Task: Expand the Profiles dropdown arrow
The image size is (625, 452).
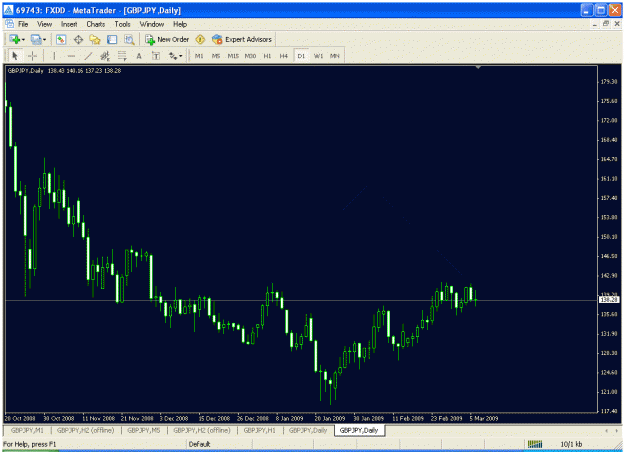Action: 45,39
